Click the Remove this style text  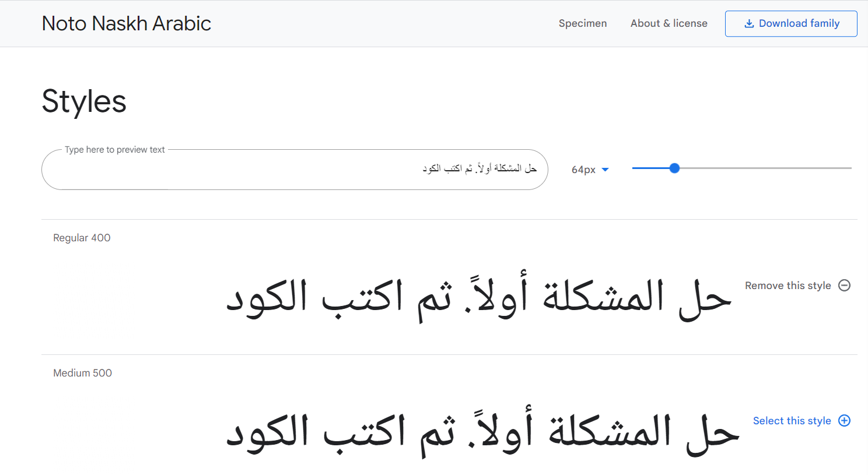point(787,286)
